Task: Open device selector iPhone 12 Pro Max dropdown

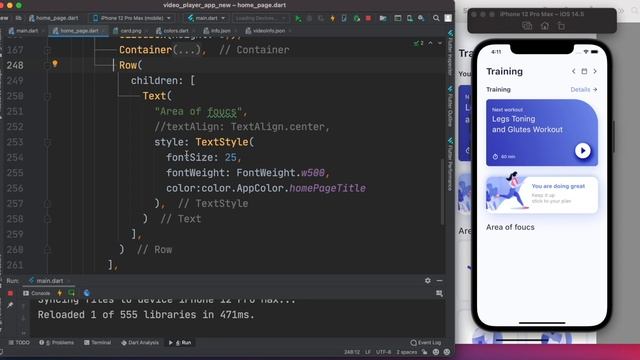Action: (131, 18)
